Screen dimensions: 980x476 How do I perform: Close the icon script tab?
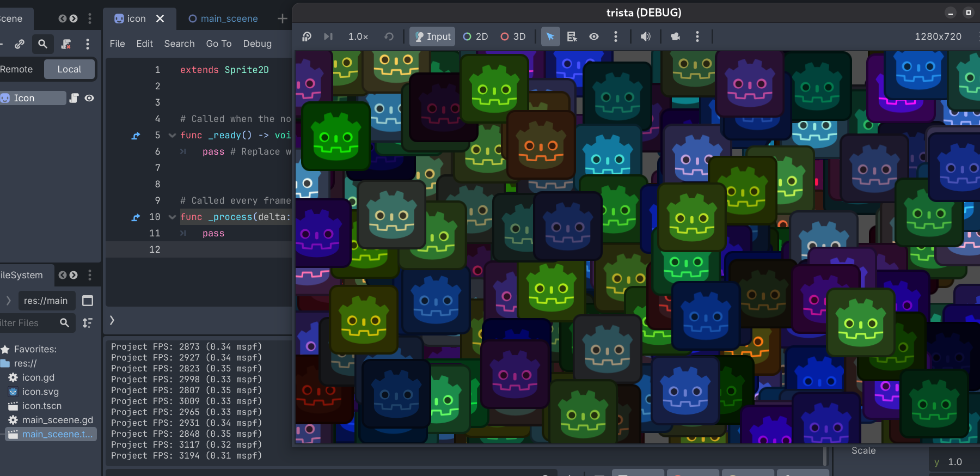pos(160,19)
